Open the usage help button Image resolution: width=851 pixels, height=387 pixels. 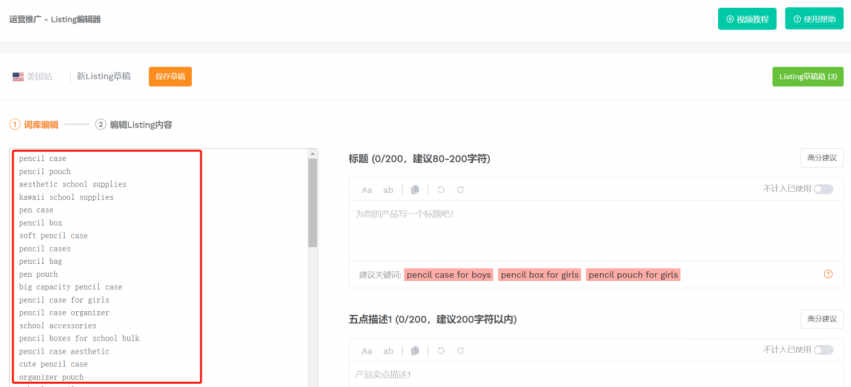coord(814,18)
